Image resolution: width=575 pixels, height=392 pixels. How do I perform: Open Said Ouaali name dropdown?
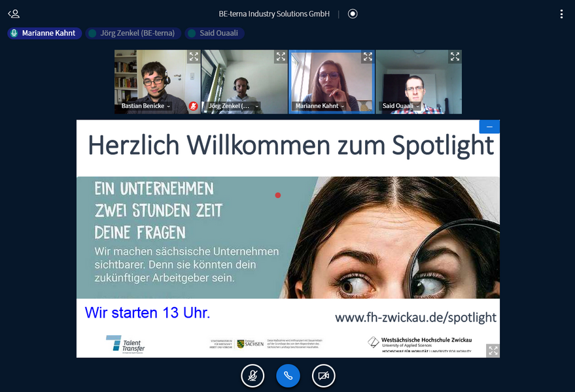click(x=401, y=106)
